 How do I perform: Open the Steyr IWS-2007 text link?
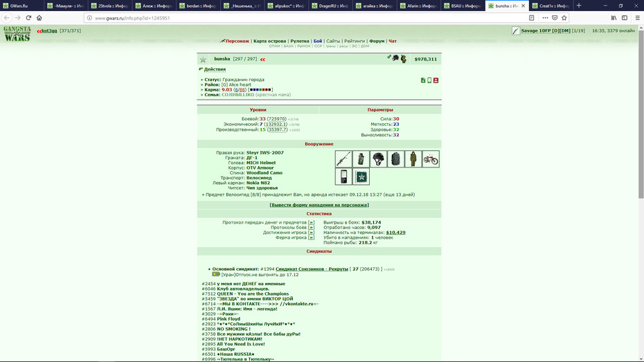pyautogui.click(x=265, y=153)
